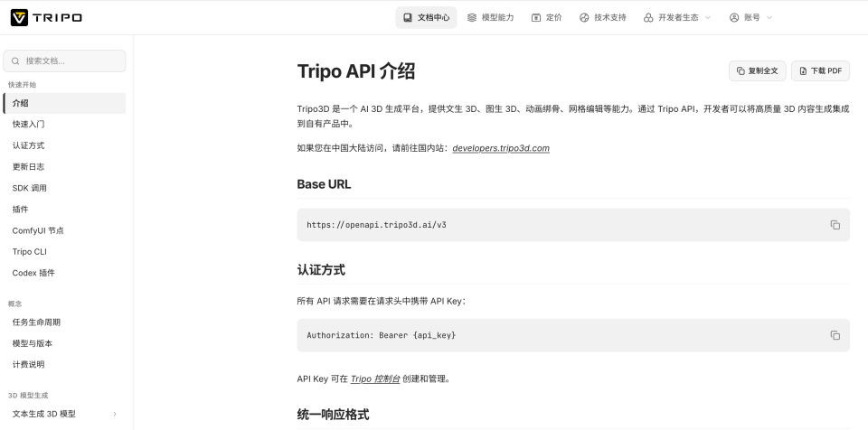The image size is (868, 430).
Task: Open SDK 调用 sidebar entry
Action: [x=65, y=188]
